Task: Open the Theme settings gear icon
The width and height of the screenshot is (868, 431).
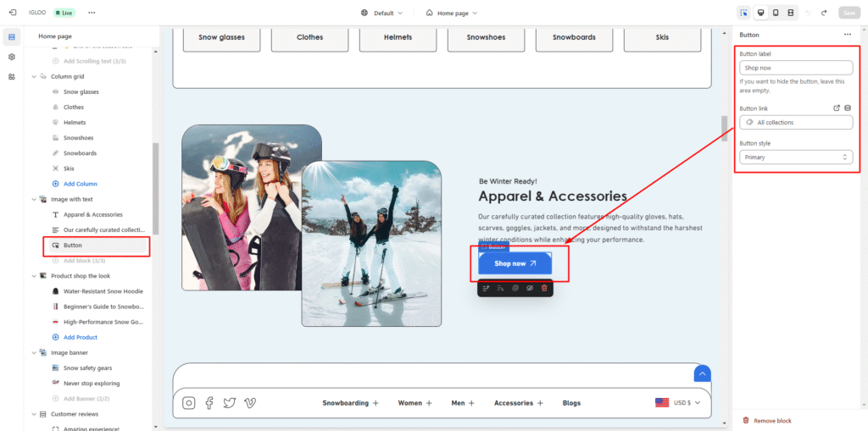Action: click(12, 57)
